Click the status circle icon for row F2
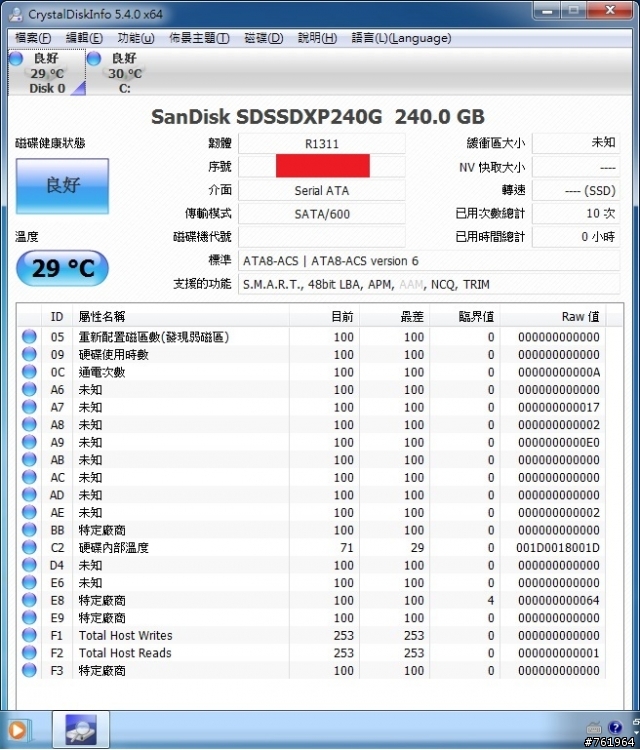640x750 pixels. (x=29, y=652)
